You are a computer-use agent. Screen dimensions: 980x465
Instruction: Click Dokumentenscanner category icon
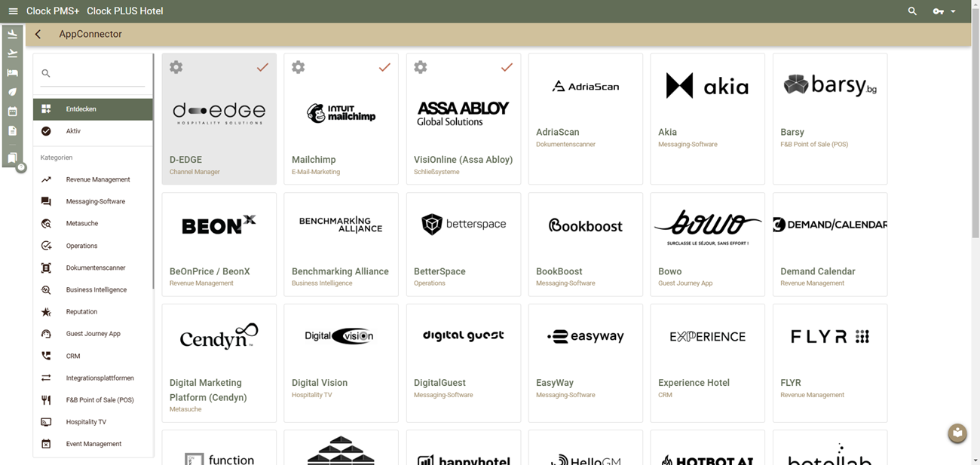coord(46,268)
